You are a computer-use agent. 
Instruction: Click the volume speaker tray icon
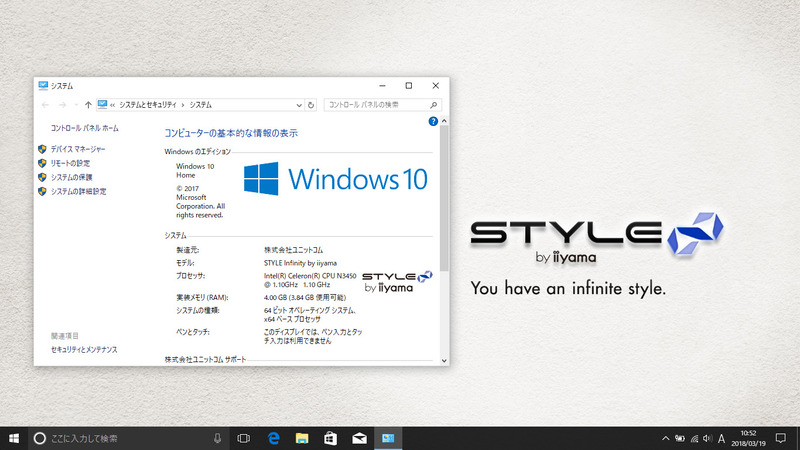point(707,438)
